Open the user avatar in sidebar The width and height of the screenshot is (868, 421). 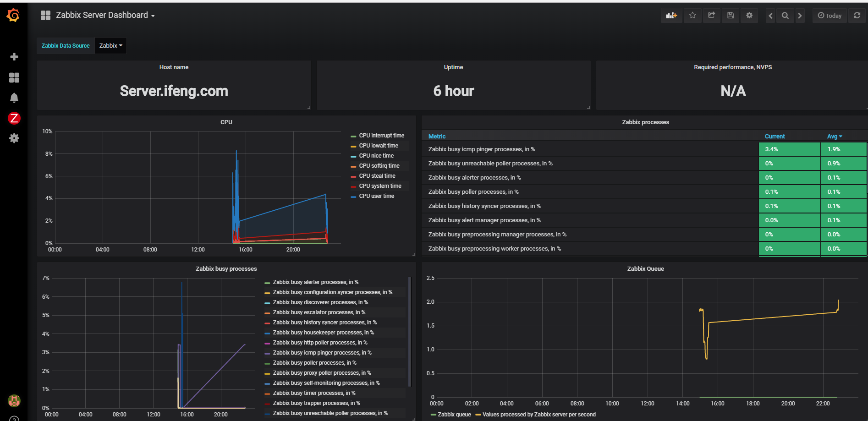pos(14,401)
